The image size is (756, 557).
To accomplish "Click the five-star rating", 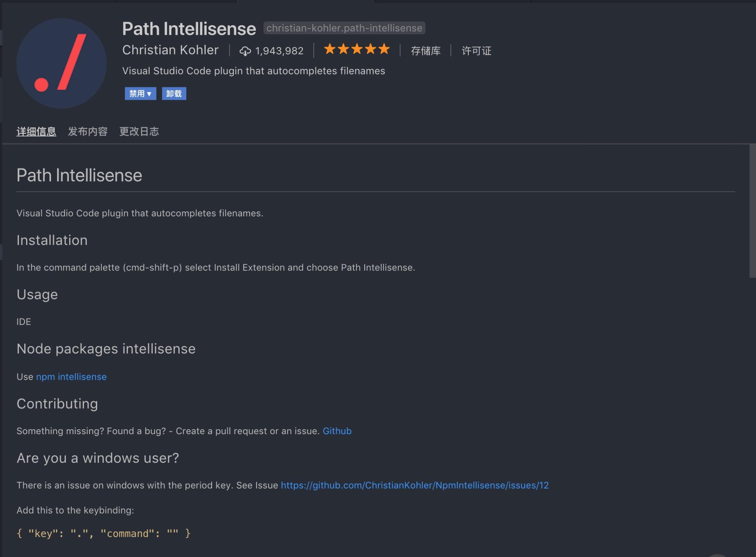I will (357, 49).
